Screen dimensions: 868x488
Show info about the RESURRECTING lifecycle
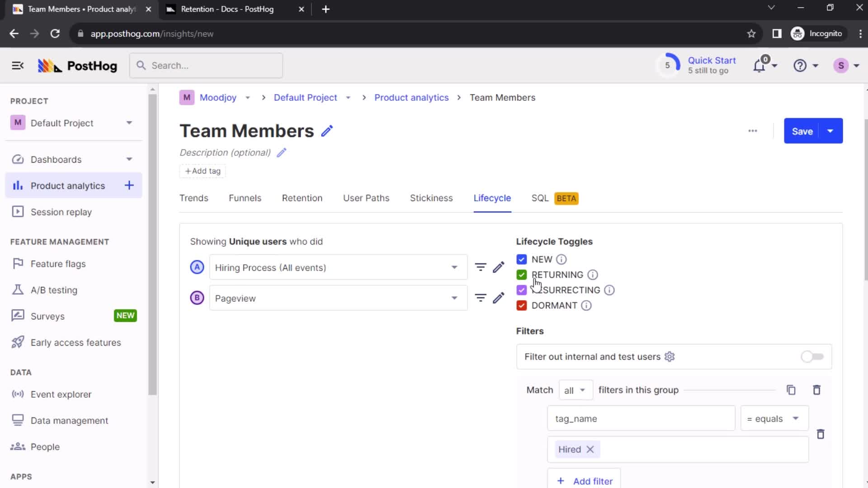[609, 290]
